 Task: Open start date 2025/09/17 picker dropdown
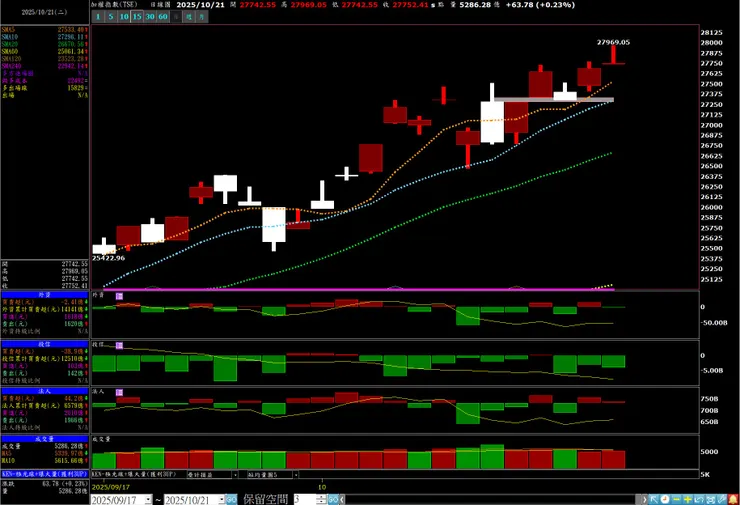[x=149, y=499]
